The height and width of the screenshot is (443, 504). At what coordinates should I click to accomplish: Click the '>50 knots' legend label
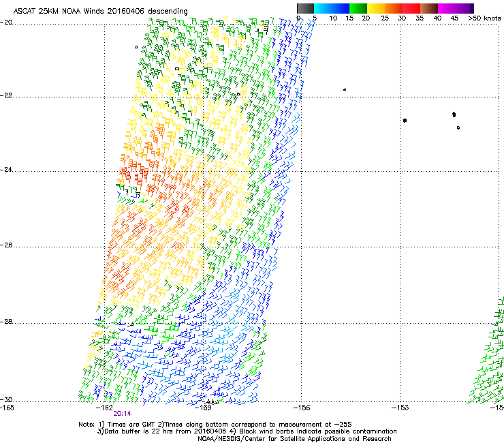[484, 18]
